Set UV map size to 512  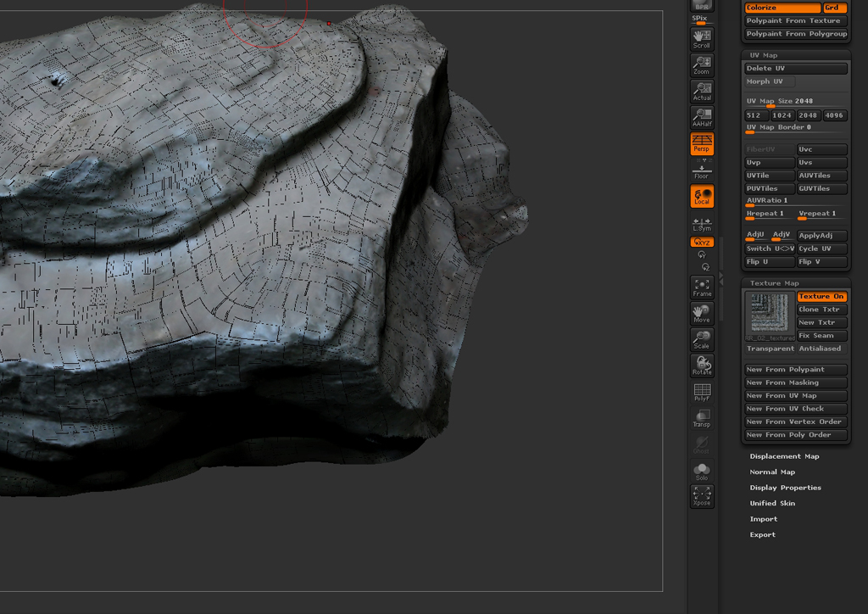(x=757, y=115)
